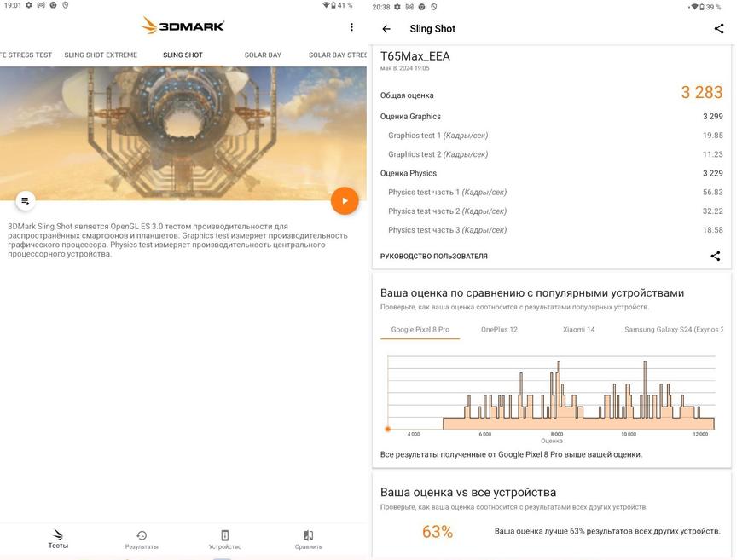
Task: Tap Physics test часть 2 row
Action: click(551, 211)
